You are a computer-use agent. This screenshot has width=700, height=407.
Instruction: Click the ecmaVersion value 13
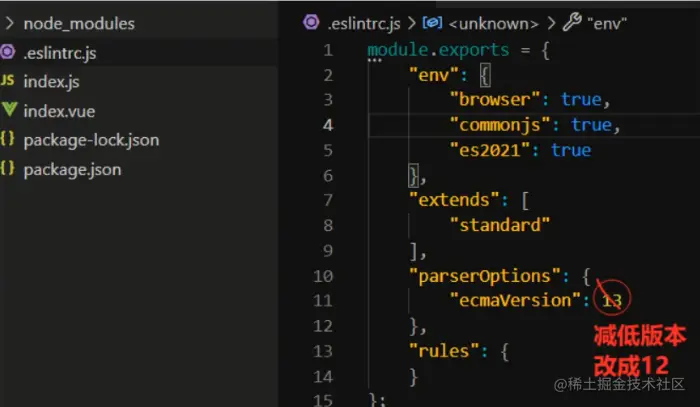tap(612, 301)
